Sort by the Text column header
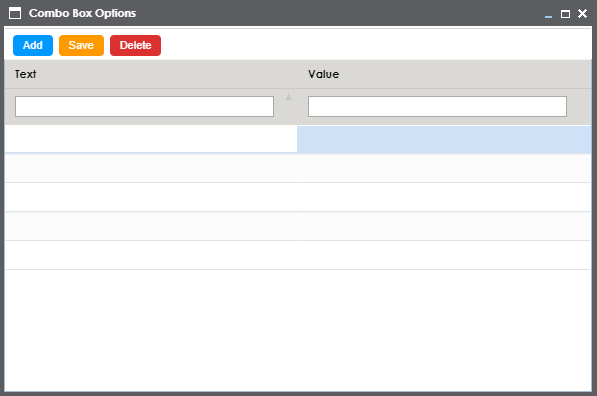This screenshot has height=396, width=597. 26,74
